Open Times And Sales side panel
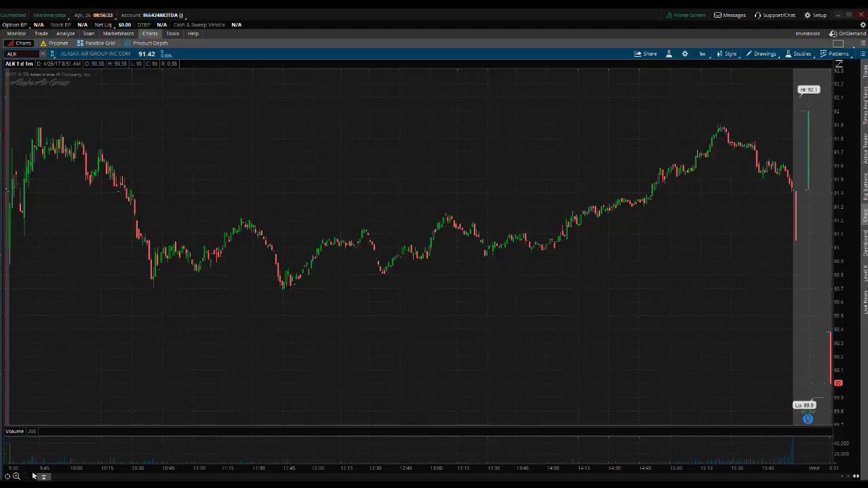 pyautogui.click(x=865, y=105)
